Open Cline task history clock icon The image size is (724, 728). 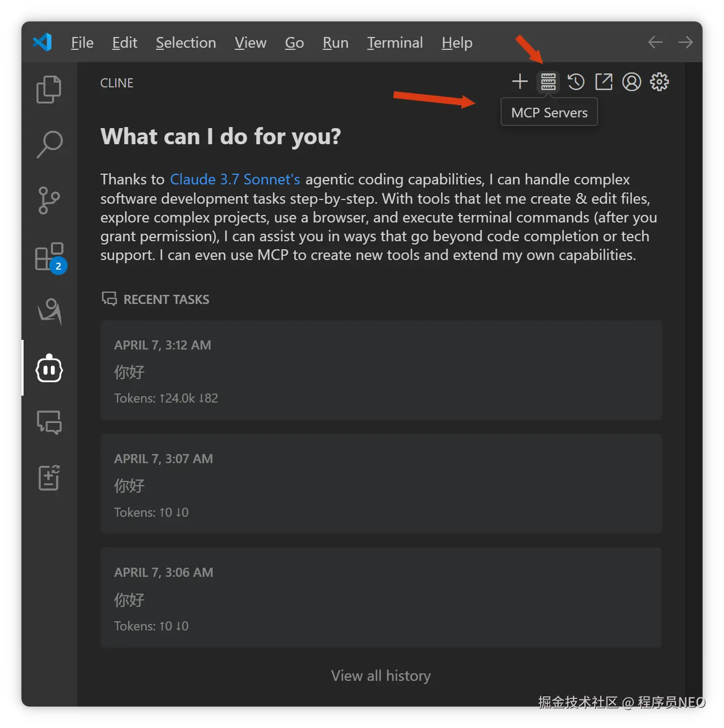pos(576,81)
